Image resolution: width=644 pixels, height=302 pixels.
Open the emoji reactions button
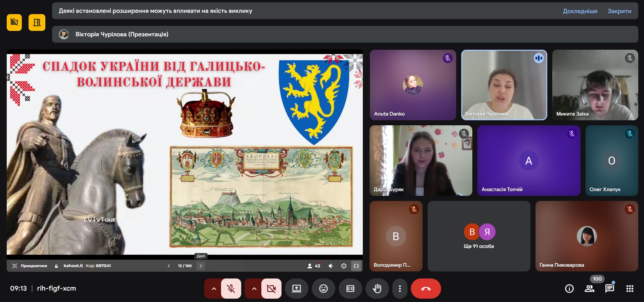(x=324, y=289)
